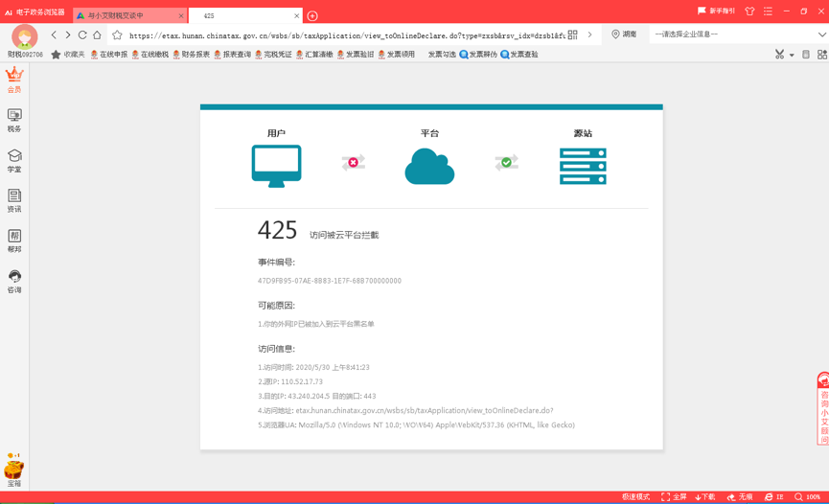Open the 请选择企业信息 company dropdown
Image resolution: width=829 pixels, height=504 pixels.
739,34
